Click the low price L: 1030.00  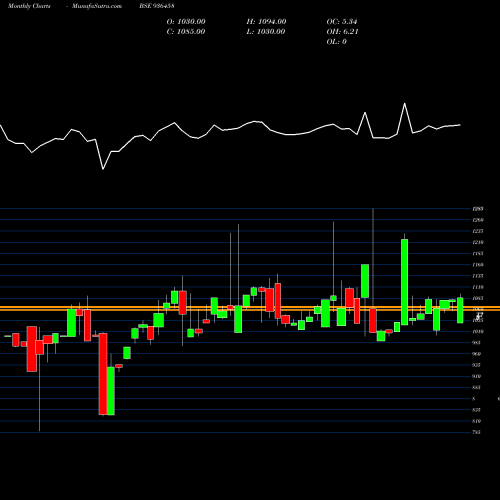[x=266, y=32]
